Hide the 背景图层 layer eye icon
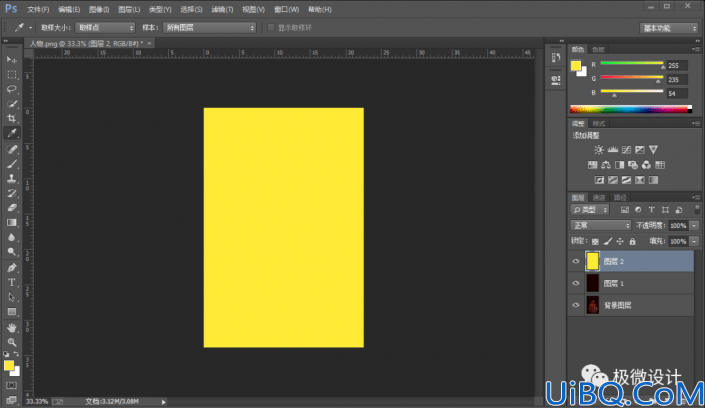Viewport: 705px width, 408px height. coord(576,305)
